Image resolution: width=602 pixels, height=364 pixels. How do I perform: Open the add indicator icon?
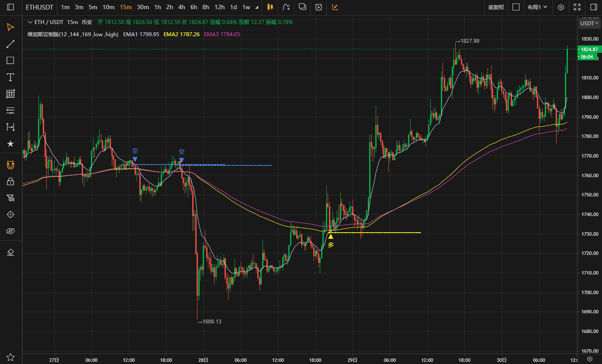point(286,7)
